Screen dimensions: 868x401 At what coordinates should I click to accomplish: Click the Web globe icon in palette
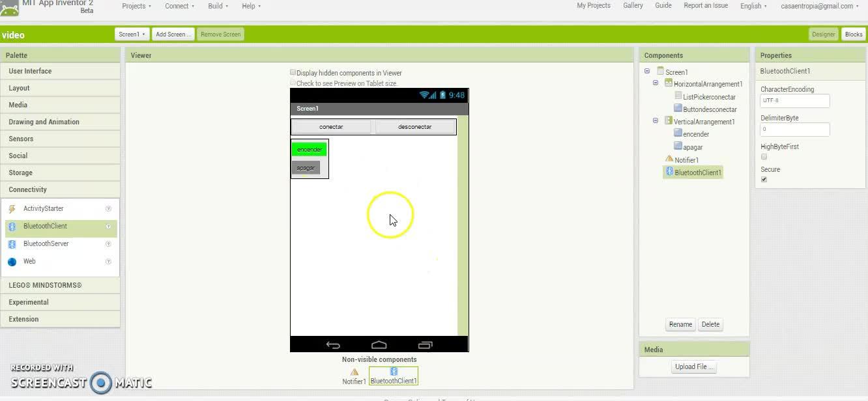(12, 262)
